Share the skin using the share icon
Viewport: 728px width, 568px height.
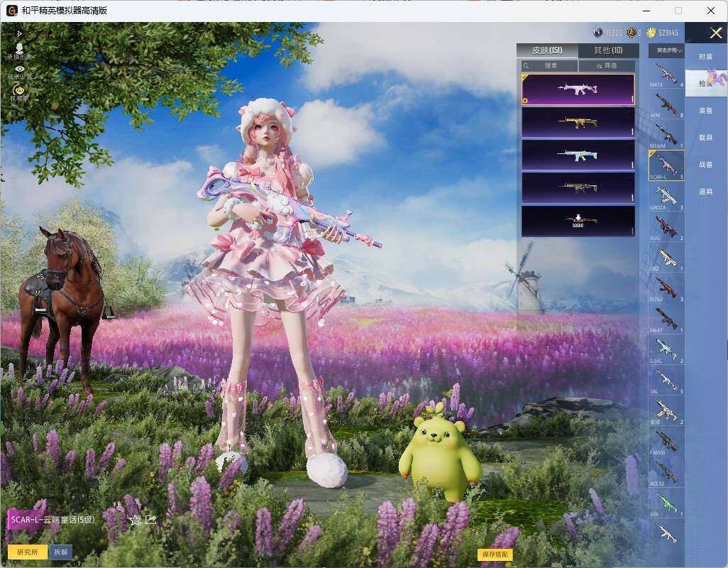(151, 520)
